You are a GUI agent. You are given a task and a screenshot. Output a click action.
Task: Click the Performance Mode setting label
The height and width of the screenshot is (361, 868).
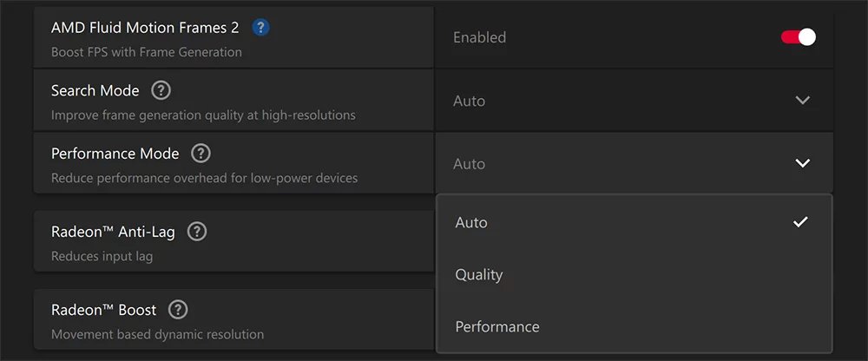[115, 154]
